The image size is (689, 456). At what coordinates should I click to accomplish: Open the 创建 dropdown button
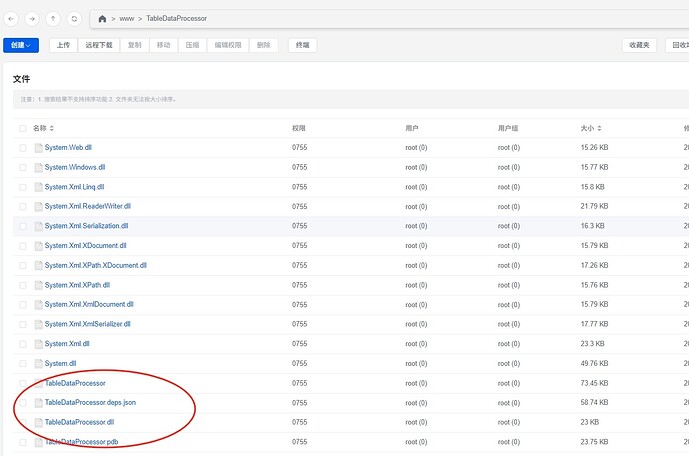pyautogui.click(x=21, y=45)
